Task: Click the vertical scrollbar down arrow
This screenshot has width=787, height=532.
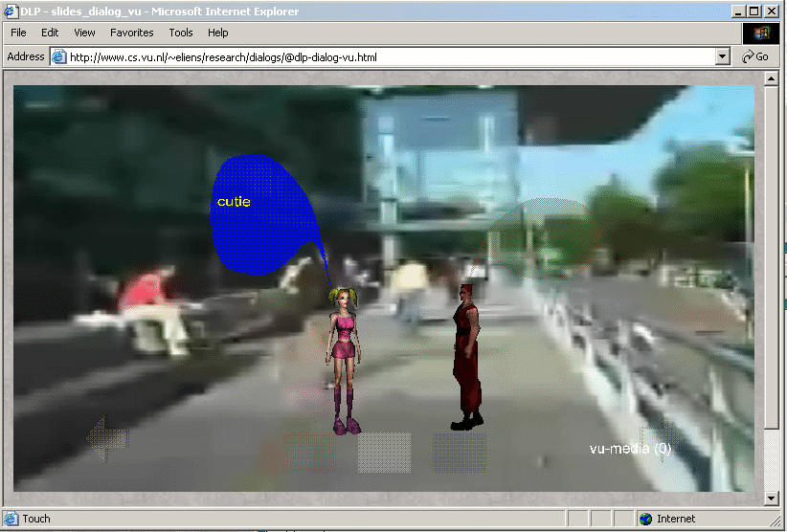Action: (x=771, y=498)
